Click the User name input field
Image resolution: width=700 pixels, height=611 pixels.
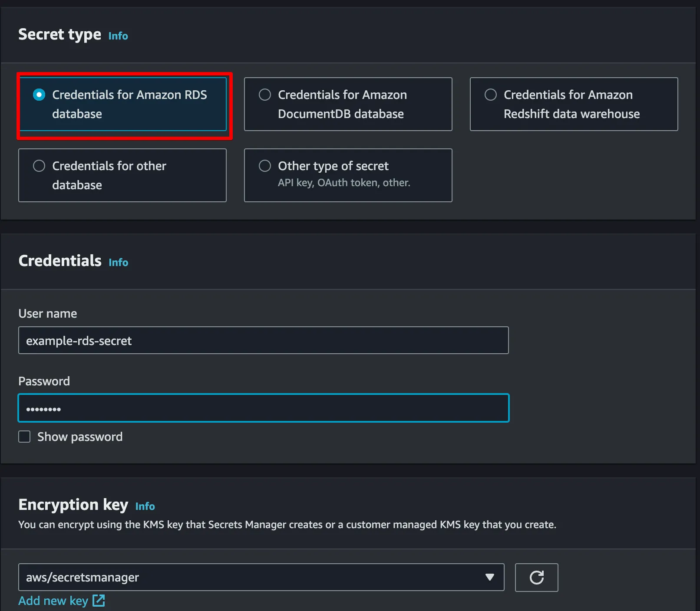[x=263, y=341]
